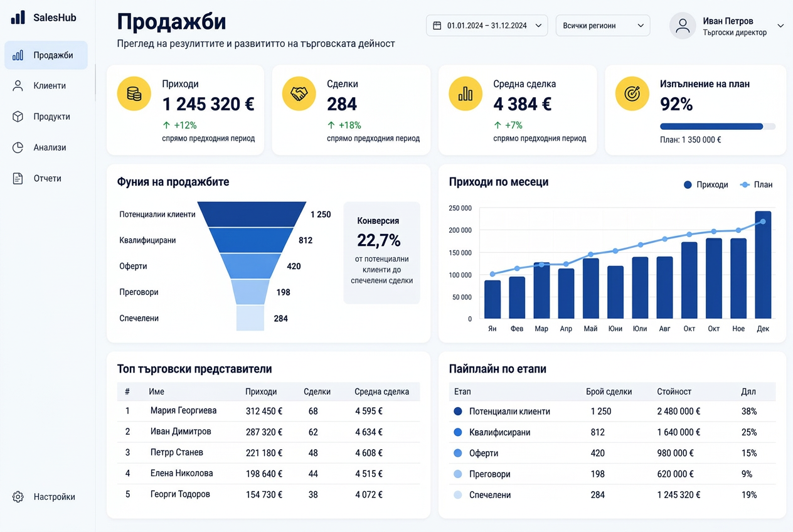Click the 2 480 000 € pipeline value
793x532 pixels.
click(x=679, y=412)
